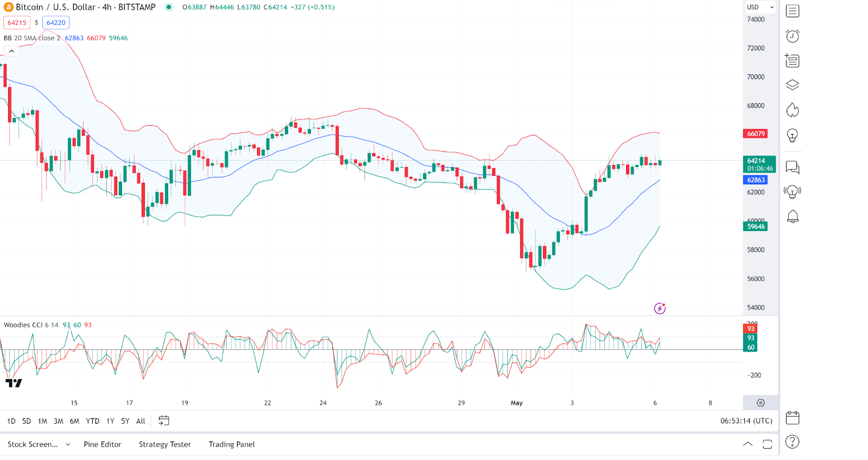Open the Strategy Tester tab

[165, 444]
